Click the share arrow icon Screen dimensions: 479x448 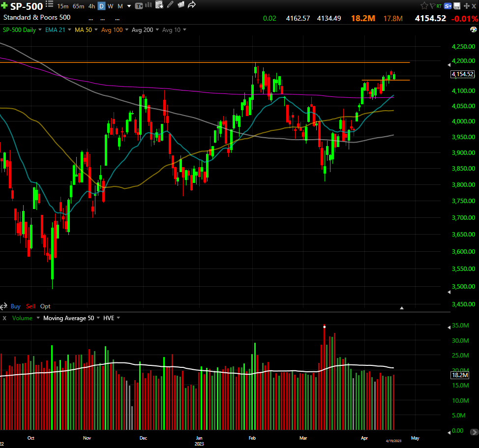[191, 4]
